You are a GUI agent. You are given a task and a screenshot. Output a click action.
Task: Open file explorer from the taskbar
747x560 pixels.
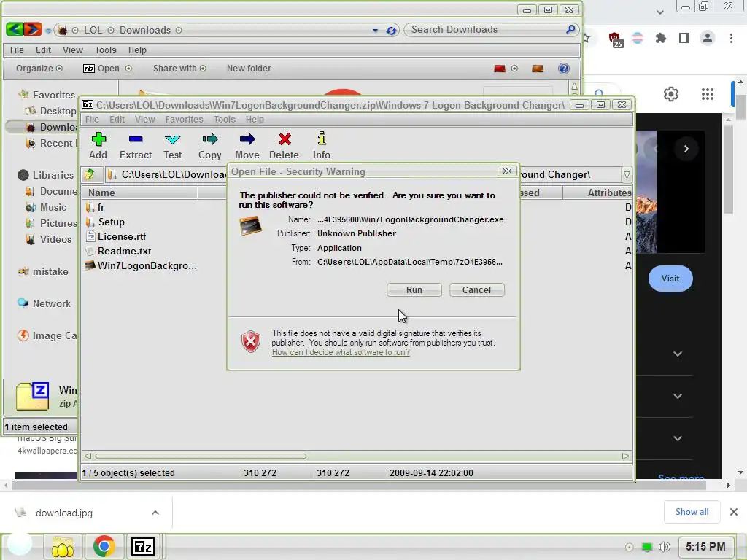[63, 547]
